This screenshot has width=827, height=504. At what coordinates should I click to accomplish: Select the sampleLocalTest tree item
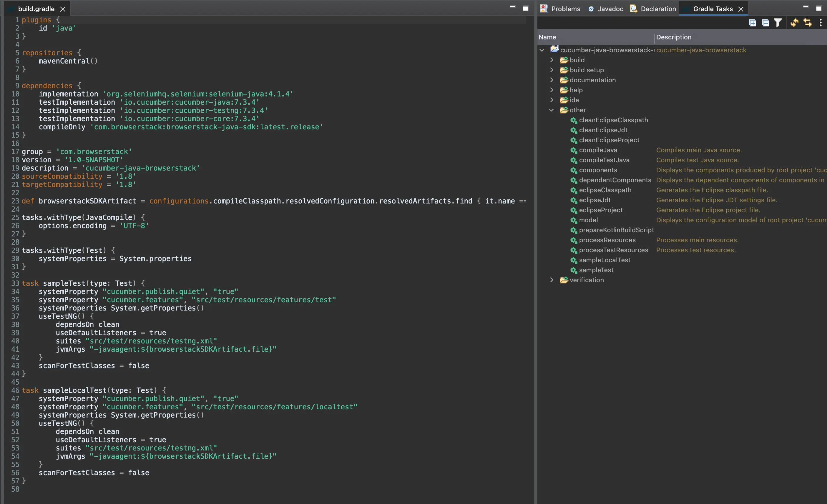pos(605,260)
